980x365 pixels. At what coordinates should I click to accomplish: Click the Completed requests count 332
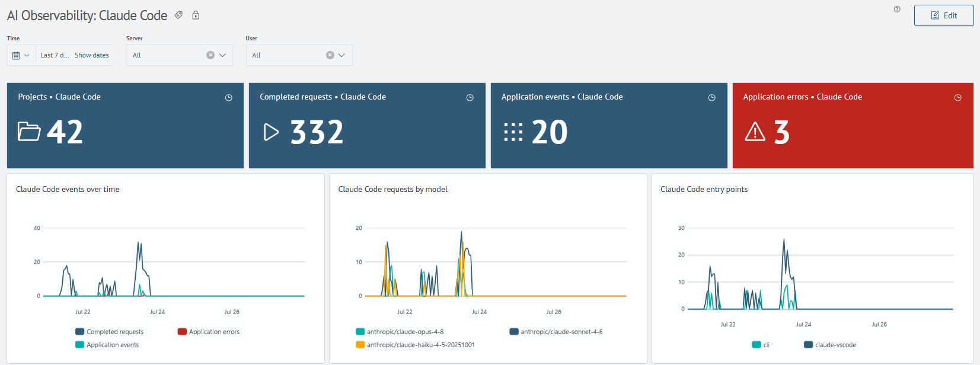coord(317,132)
